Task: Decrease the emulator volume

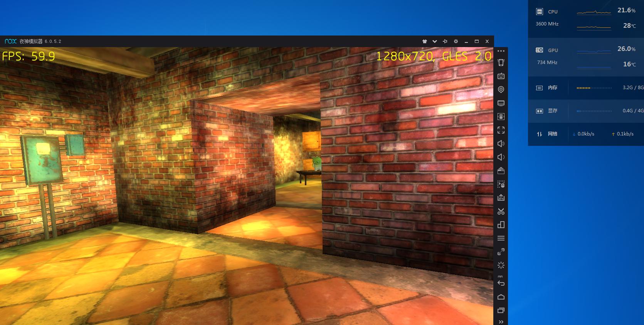Action: tap(501, 157)
